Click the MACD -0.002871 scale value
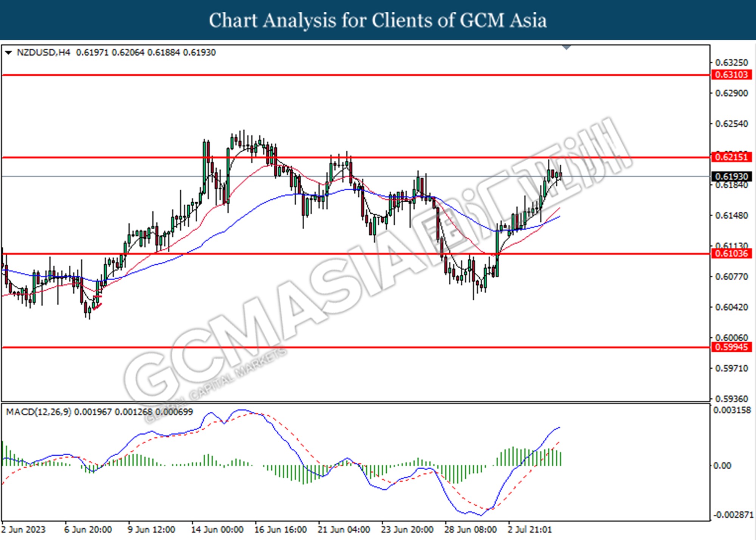Screen dimensions: 756x540 [x=733, y=515]
